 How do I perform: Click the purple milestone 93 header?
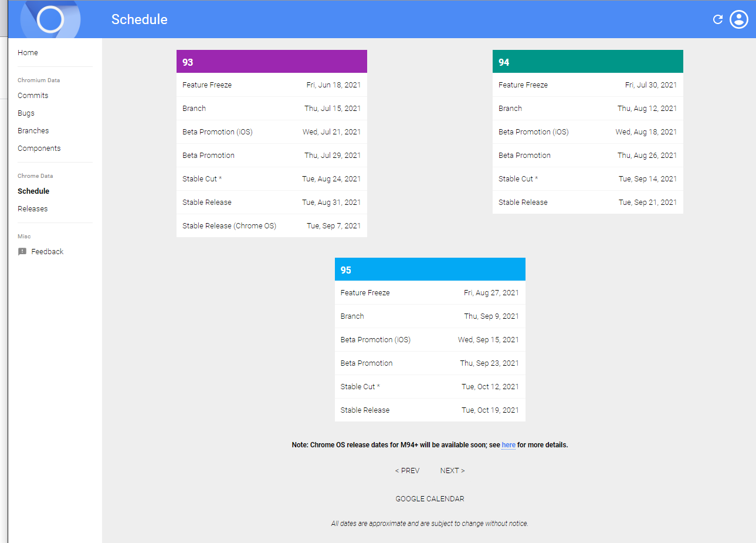[272, 62]
